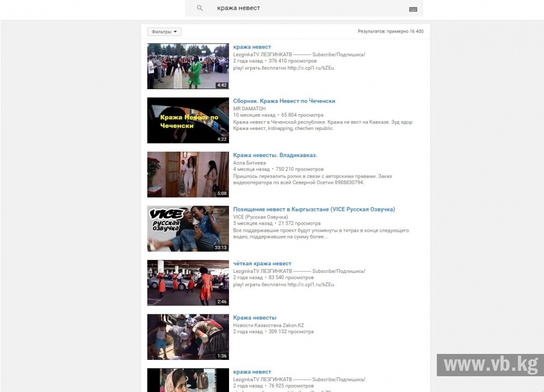Open the on-screen keyboard icon in search bar
Viewport: 544px width, 392px height.
413,9
